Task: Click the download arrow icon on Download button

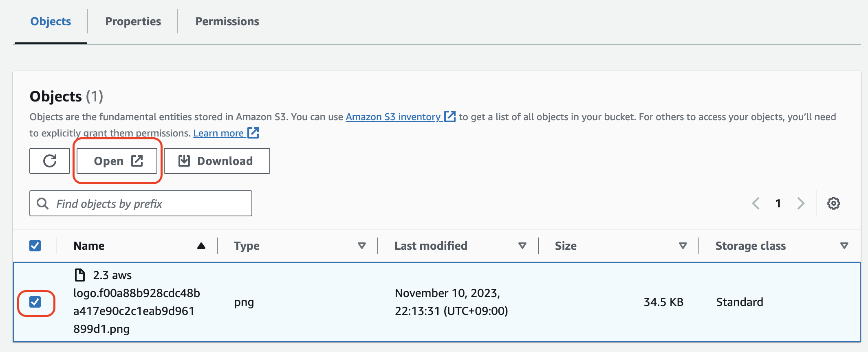Action: 183,161
